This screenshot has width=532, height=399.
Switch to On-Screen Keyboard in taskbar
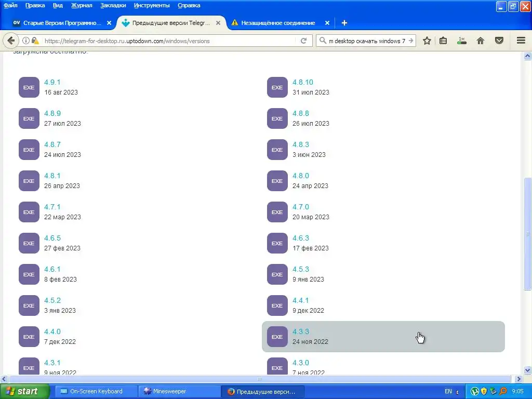pos(96,391)
